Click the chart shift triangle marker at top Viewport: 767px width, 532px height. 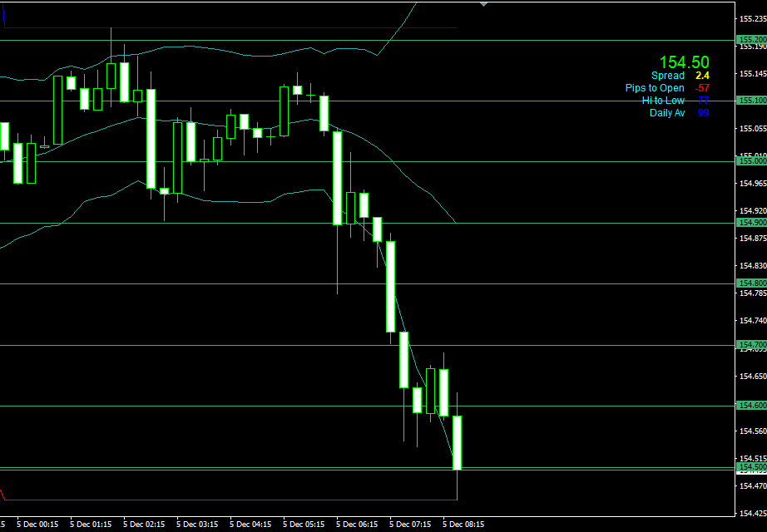click(484, 3)
